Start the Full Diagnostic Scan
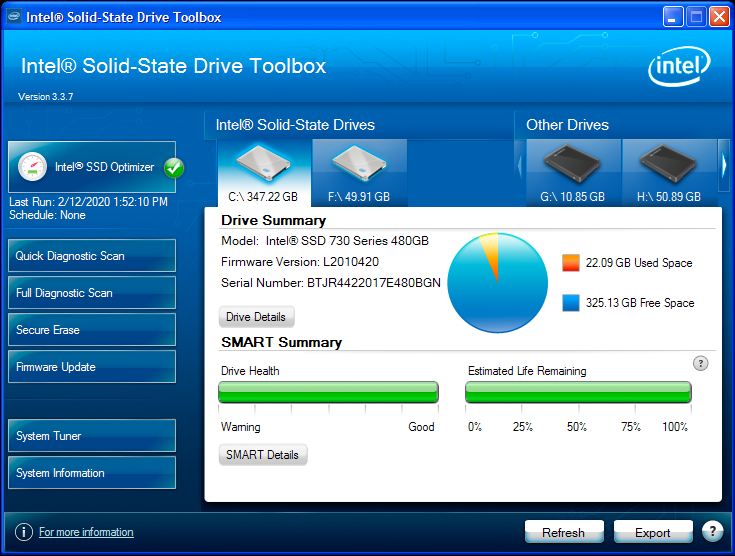The image size is (735, 556). 92,293
